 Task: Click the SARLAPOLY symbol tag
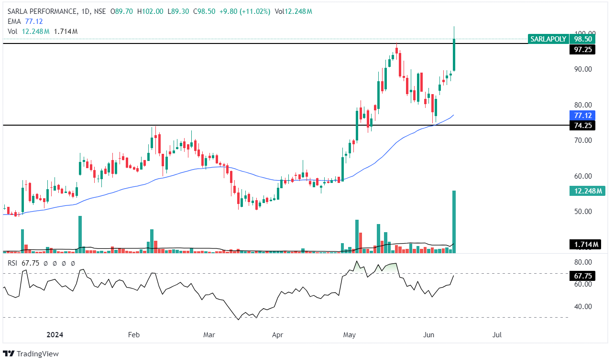click(548, 39)
